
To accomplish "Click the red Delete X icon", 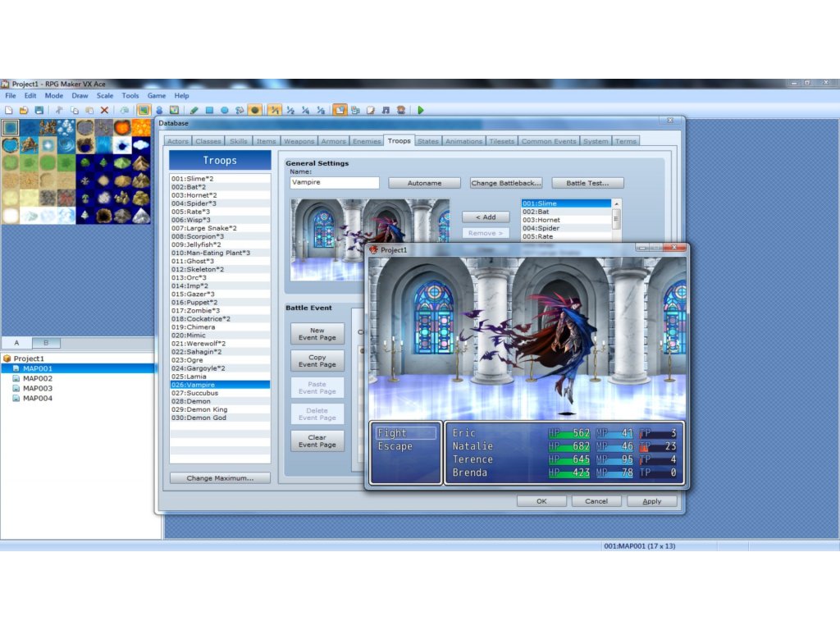I will coord(104,110).
